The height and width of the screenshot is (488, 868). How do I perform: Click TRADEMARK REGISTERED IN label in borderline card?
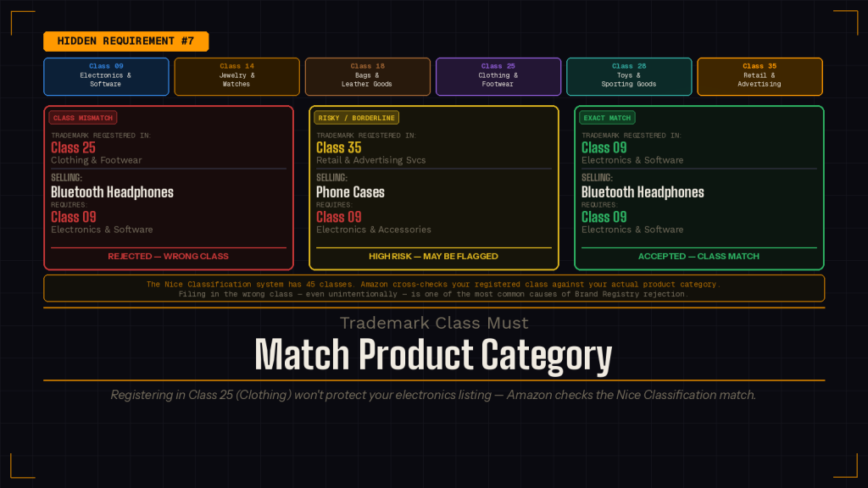click(366, 136)
